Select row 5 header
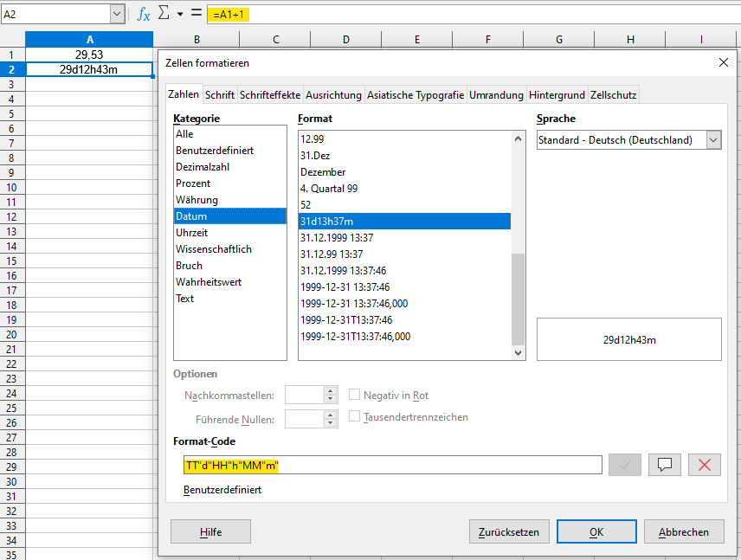Viewport: 741px width, 560px height. [11, 114]
